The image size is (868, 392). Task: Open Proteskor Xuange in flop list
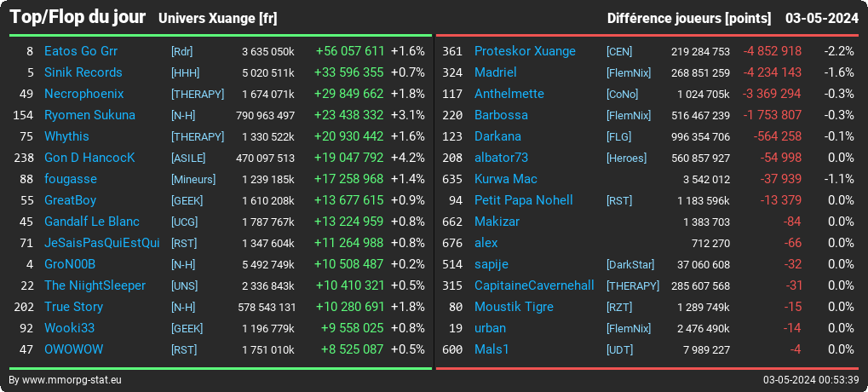click(525, 51)
